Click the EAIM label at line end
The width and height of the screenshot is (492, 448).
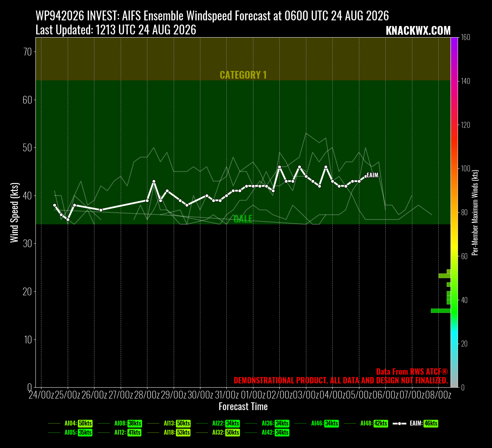click(x=372, y=175)
